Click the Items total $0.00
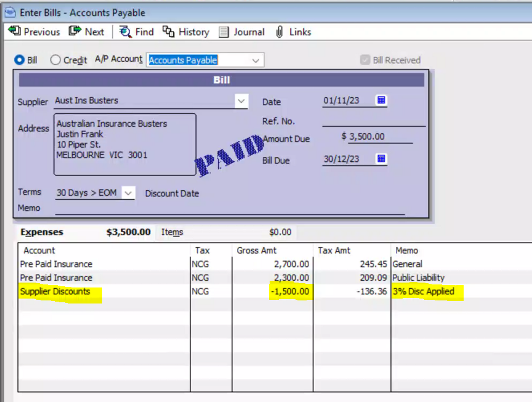Viewport: 532px width, 402px height. [280, 232]
